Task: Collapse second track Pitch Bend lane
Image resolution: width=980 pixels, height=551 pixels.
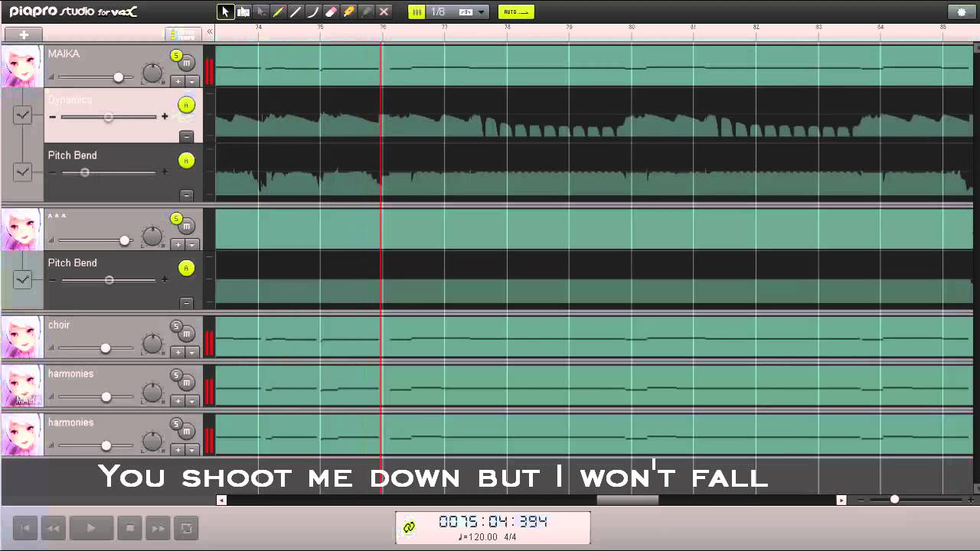Action: point(186,302)
